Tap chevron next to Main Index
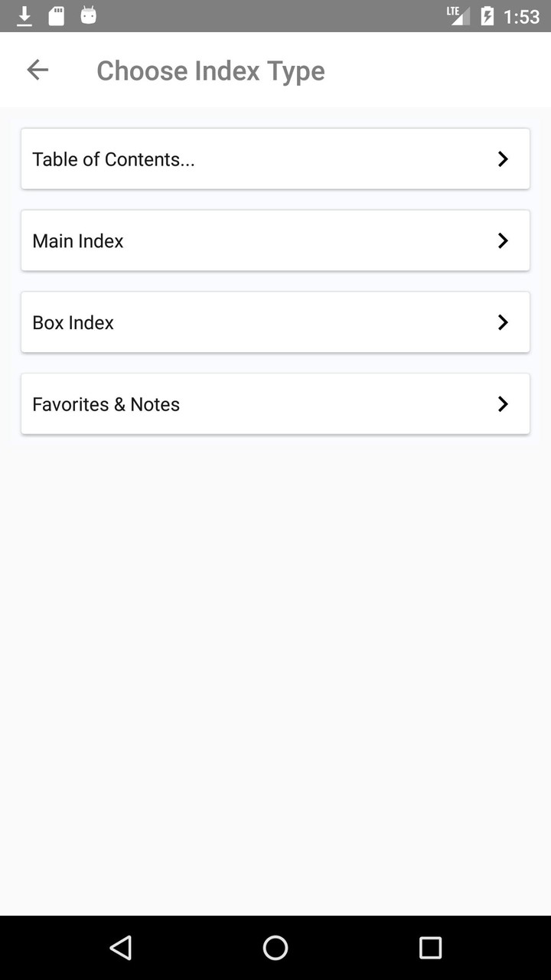The image size is (551, 980). 503,241
